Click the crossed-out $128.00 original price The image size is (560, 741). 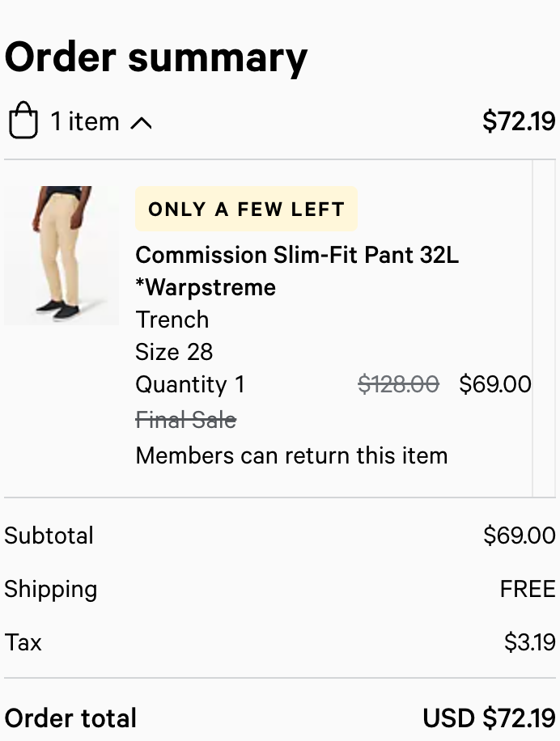(x=398, y=384)
